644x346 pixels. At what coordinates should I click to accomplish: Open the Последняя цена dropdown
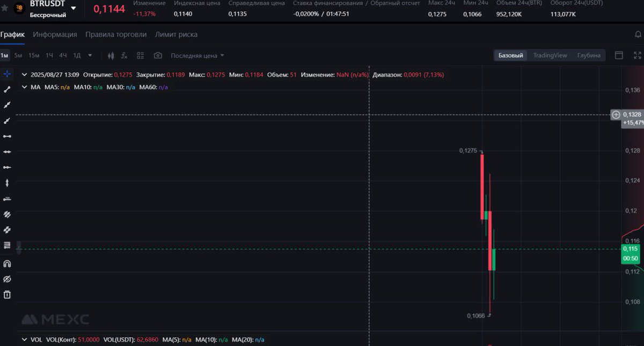[195, 55]
